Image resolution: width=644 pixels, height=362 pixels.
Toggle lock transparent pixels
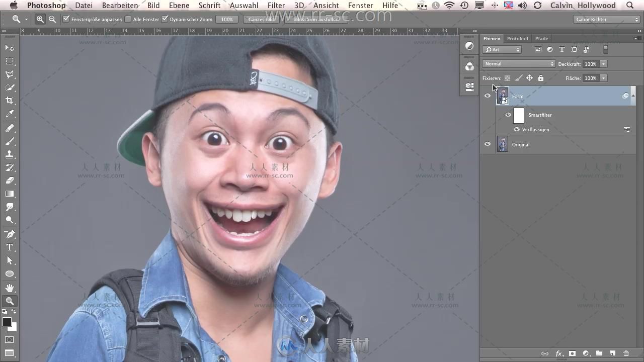507,78
